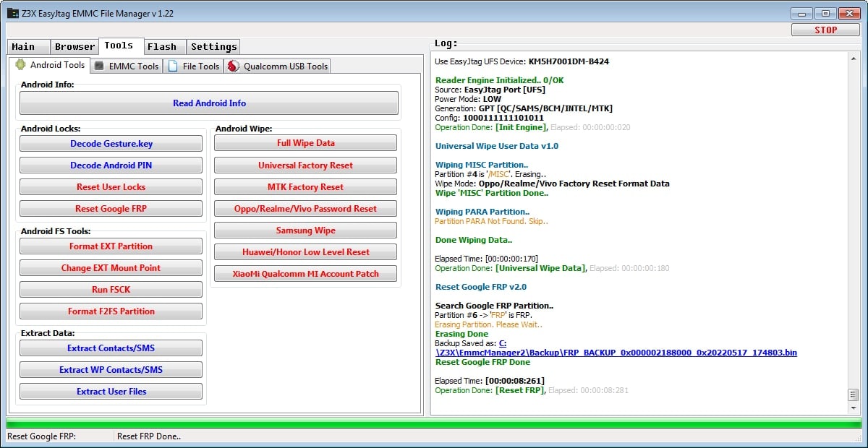
Task: Click log line 'Reader Engine Initialized.. 0/OK'
Action: (499, 80)
